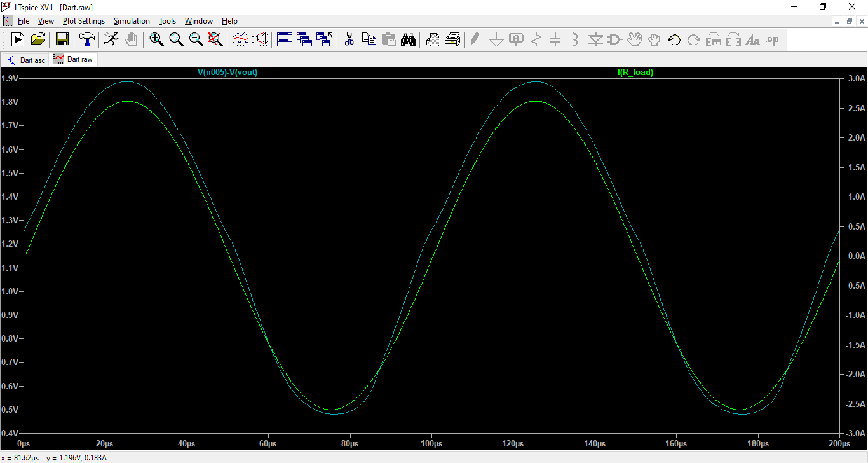
Task: Click the .op SPICE directive icon
Action: point(772,39)
